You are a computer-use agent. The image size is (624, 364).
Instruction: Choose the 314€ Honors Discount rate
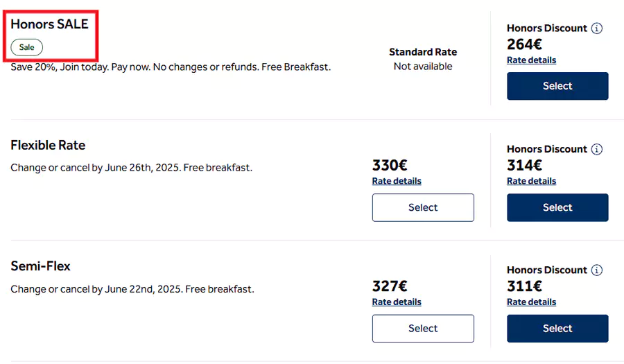(x=557, y=207)
